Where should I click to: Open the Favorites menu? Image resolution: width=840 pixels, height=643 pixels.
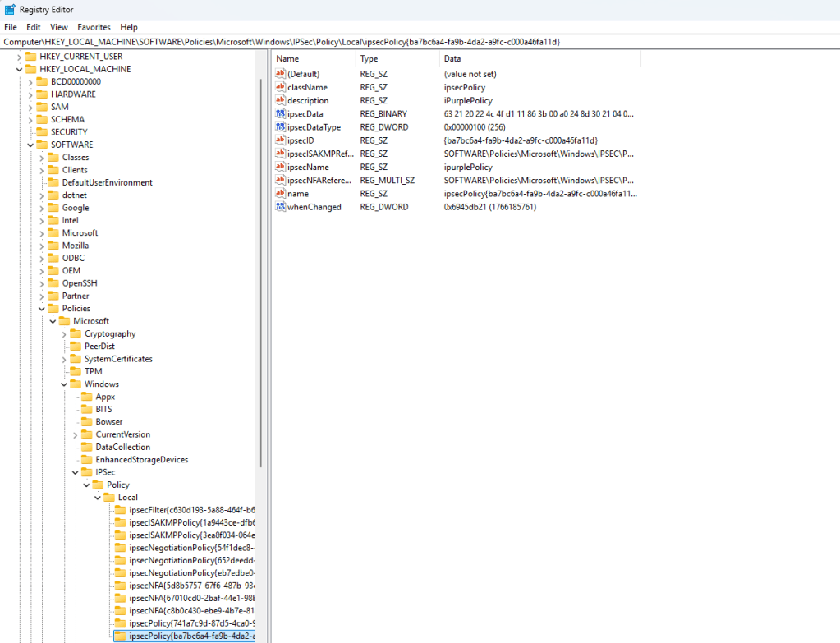(x=94, y=27)
